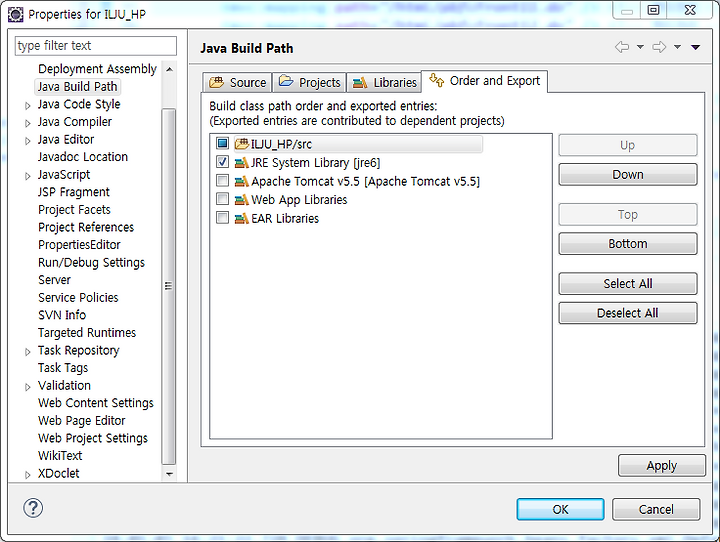Click the Libraries tab books icon
Viewport: 720px width, 542px height.
[360, 83]
